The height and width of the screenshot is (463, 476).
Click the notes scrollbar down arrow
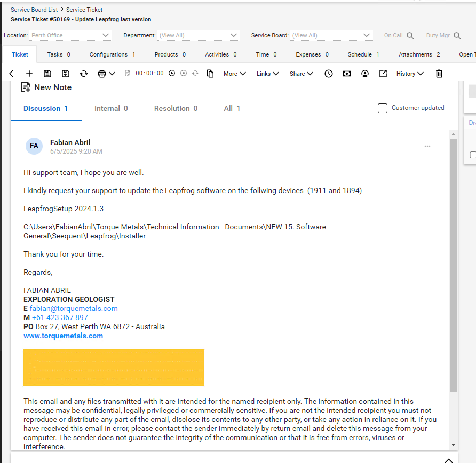pyautogui.click(x=453, y=445)
